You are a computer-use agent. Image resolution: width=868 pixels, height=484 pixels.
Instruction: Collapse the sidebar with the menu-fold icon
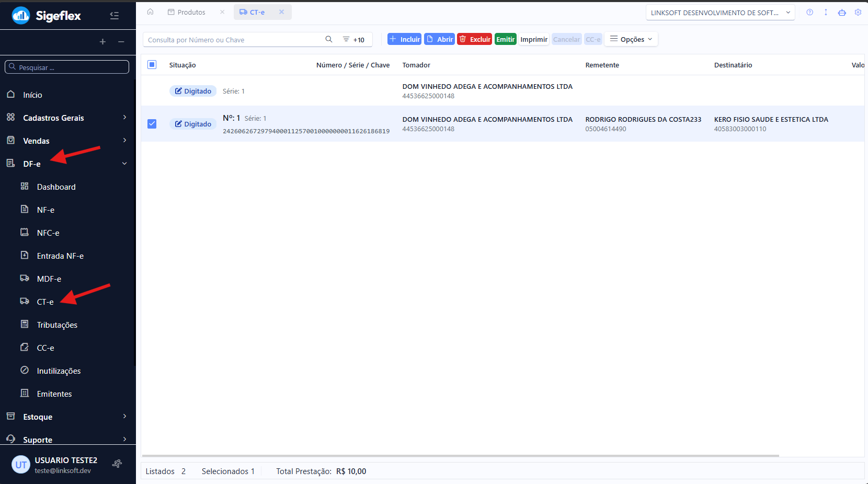pos(114,16)
